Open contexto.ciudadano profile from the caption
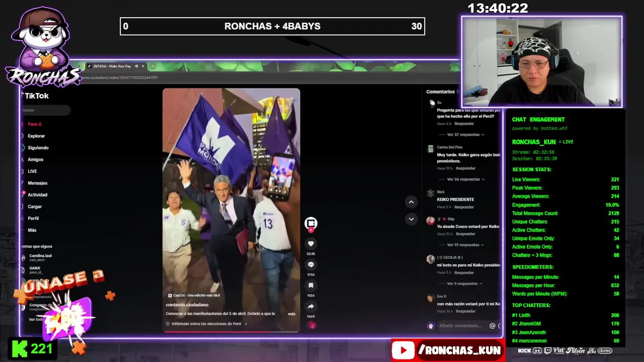This screenshot has height=362, width=644. [187, 305]
